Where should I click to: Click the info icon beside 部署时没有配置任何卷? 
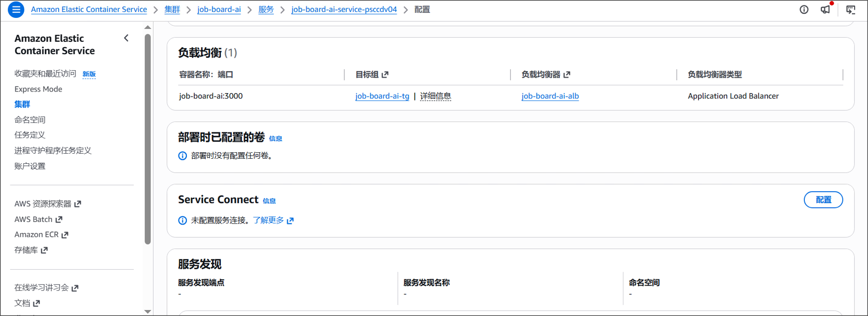click(x=182, y=156)
